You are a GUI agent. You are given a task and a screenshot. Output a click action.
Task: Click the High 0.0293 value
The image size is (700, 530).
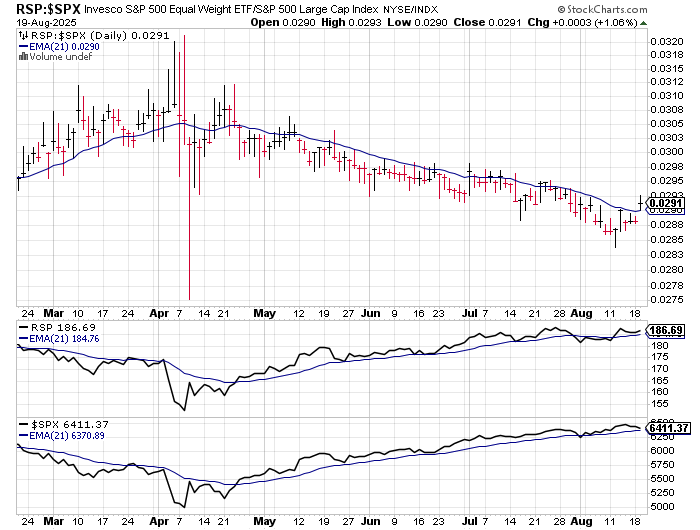[x=351, y=22]
